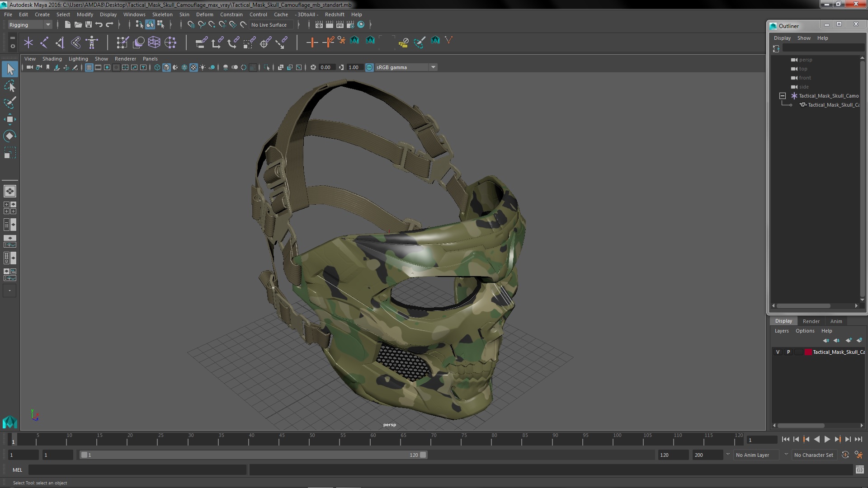Create a new empty display layer
This screenshot has height=488, width=868.
pyautogui.click(x=849, y=340)
